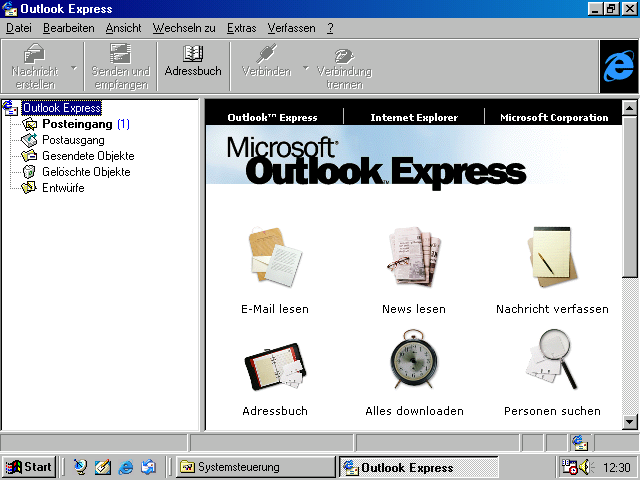Click the E-Mail lesen envelope icon
This screenshot has width=640, height=480.
pos(275,257)
